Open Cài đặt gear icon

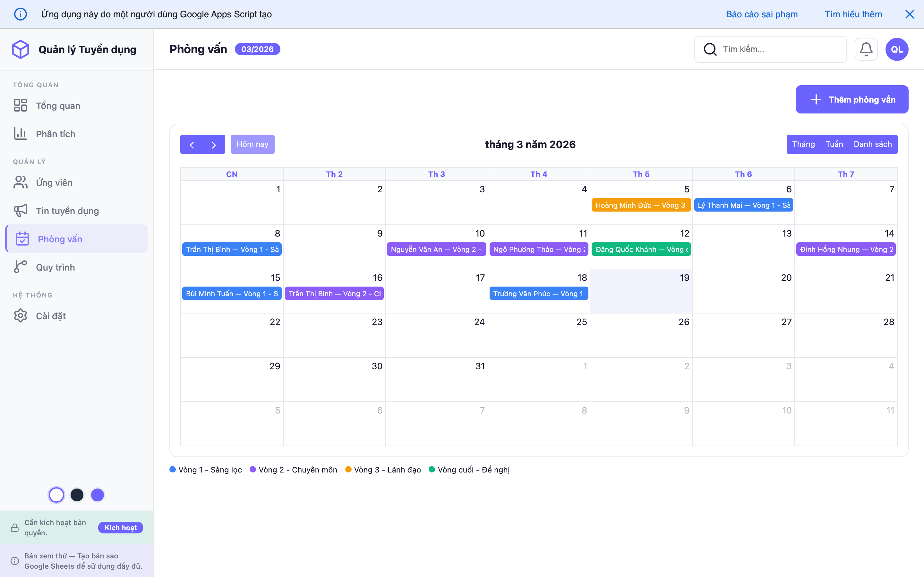click(x=21, y=316)
